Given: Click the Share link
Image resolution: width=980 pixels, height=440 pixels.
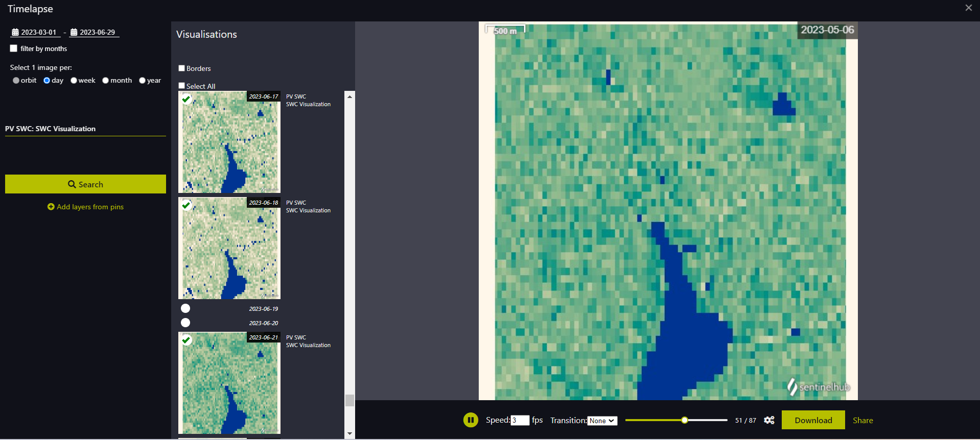Looking at the screenshot, I should 863,421.
